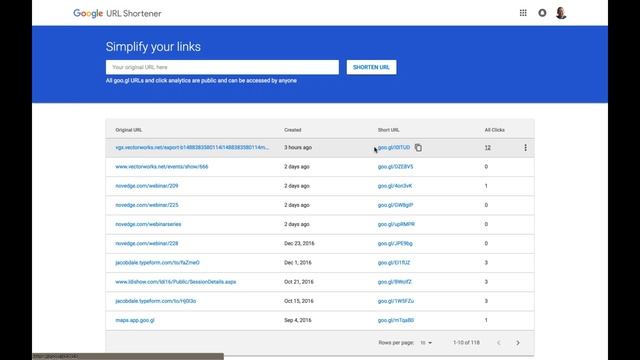Image resolution: width=640 pixels, height=360 pixels.
Task: Click the short URL in the 3 hours ago row
Action: coord(394,147)
